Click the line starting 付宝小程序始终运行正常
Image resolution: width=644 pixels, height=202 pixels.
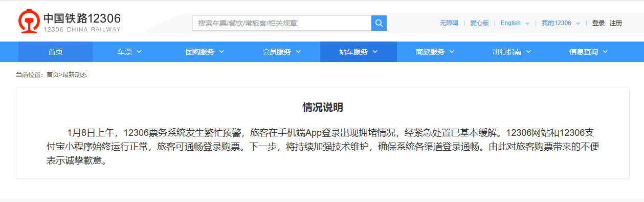click(x=323, y=147)
